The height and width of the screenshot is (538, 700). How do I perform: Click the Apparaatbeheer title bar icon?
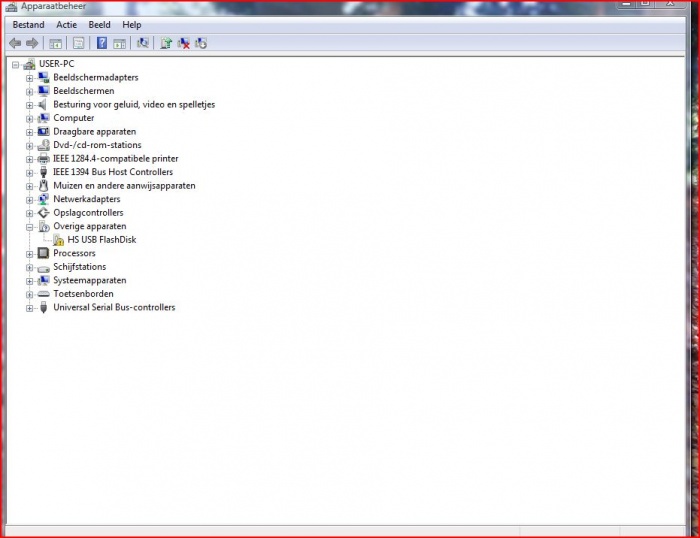(x=12, y=6)
